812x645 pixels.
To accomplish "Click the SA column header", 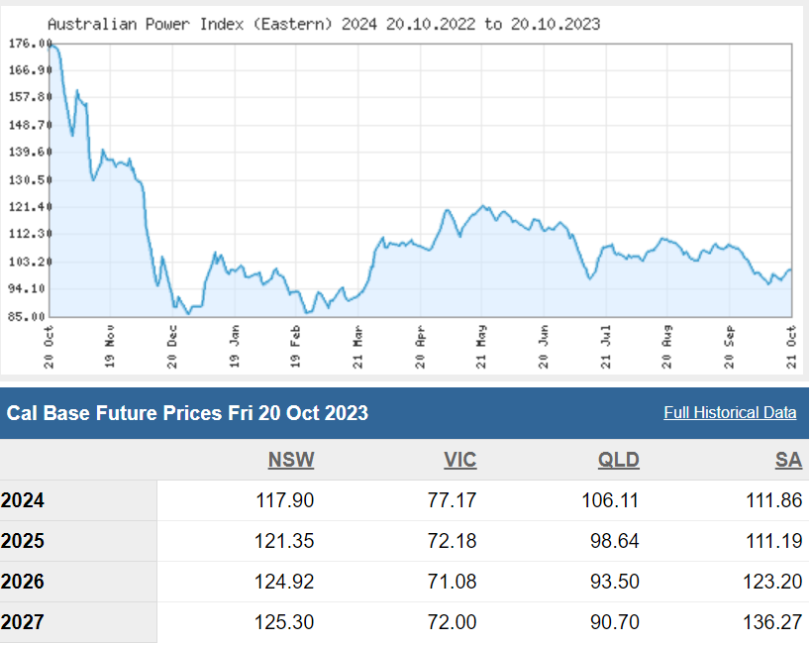I will [x=788, y=460].
